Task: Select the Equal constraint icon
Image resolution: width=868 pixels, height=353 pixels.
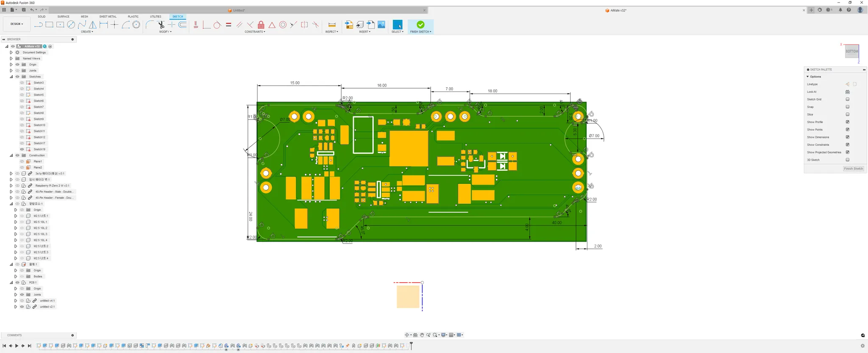Action: [228, 25]
